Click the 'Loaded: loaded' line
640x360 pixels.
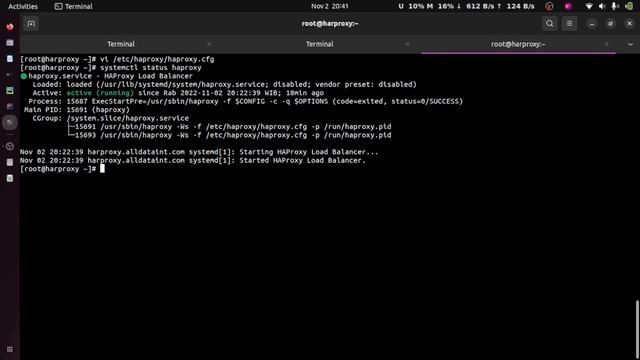224,84
